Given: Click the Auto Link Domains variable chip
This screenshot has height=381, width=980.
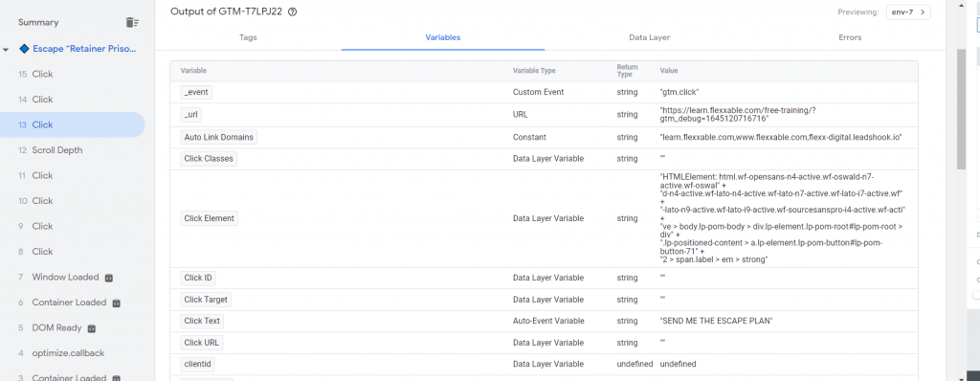Looking at the screenshot, I should (219, 137).
